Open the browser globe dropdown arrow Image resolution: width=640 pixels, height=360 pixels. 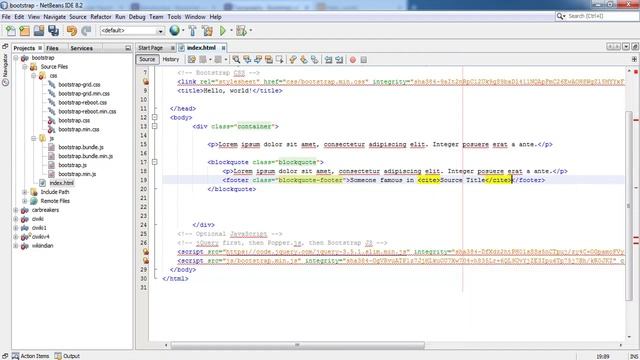(x=183, y=31)
